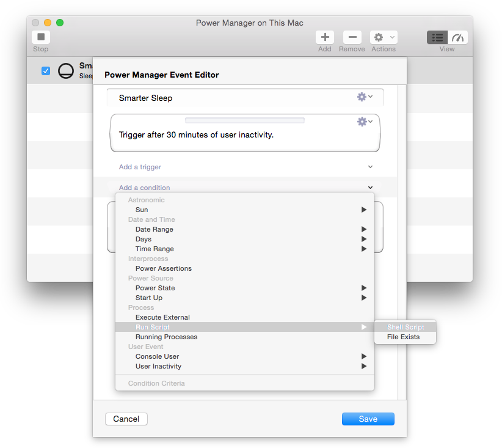Open the Sun submenu
Image resolution: width=502 pixels, height=448 pixels.
pos(245,210)
